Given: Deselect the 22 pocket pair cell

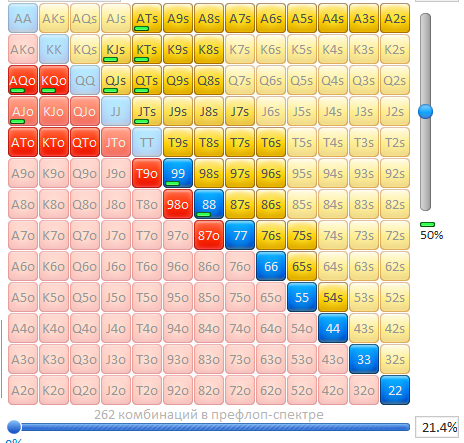Looking at the screenshot, I should tap(395, 390).
